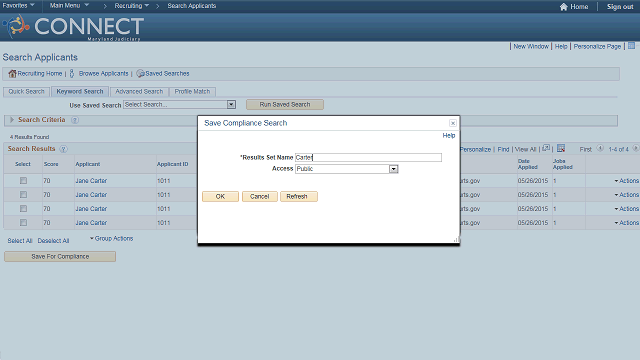Open the Main Menu dropdown
The height and width of the screenshot is (360, 640).
pos(69,5)
